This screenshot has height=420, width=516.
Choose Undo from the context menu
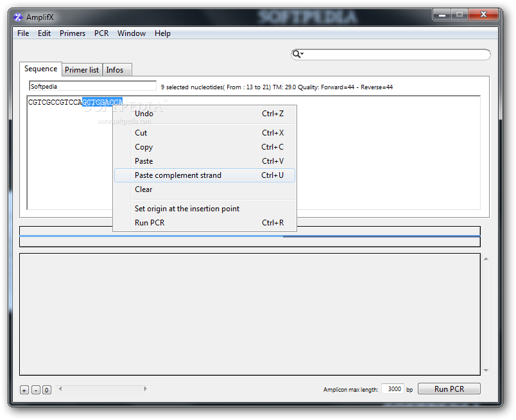tap(204, 114)
